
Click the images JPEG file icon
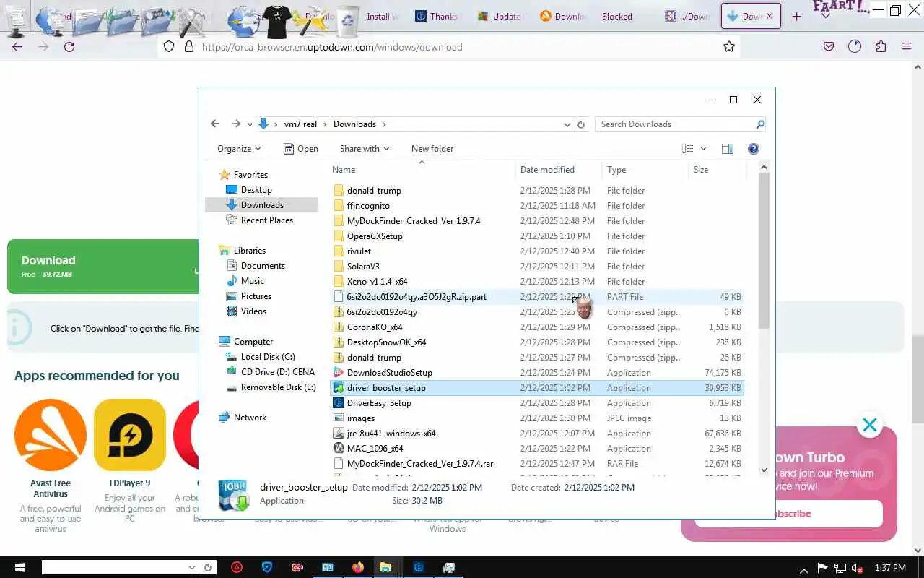pos(339,418)
